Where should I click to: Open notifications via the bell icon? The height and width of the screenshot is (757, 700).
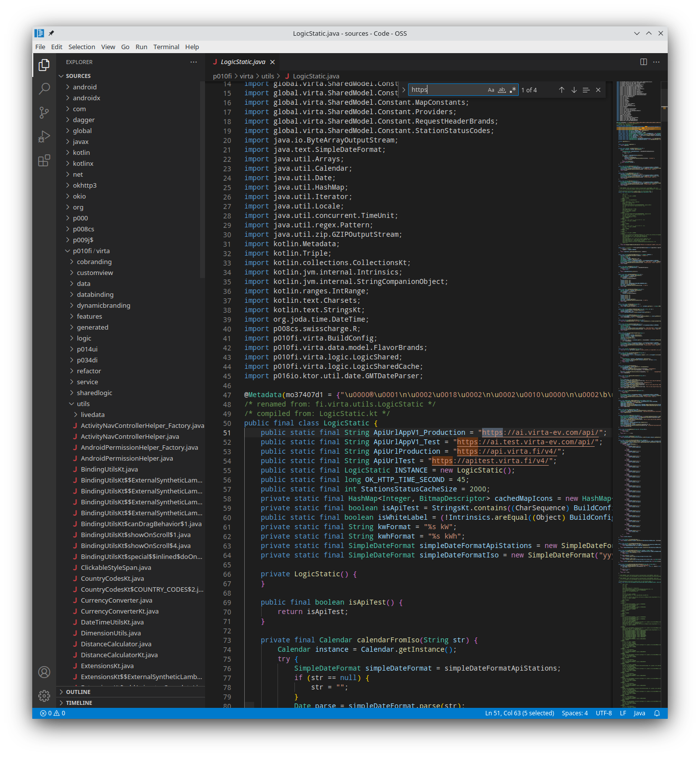(657, 713)
